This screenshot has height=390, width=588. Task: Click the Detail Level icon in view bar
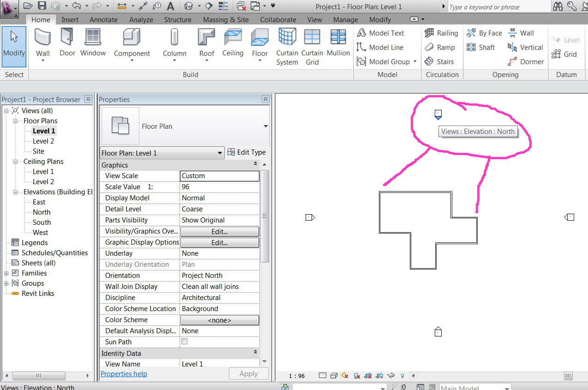(323, 376)
